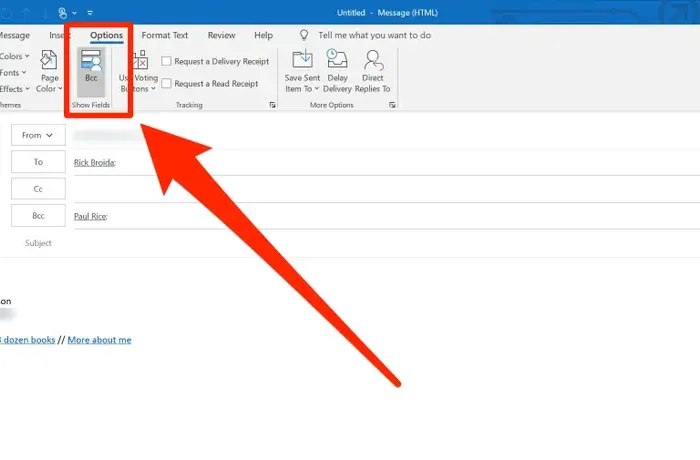Switch to the Options ribbon tab
700x460 pixels.
tap(106, 35)
